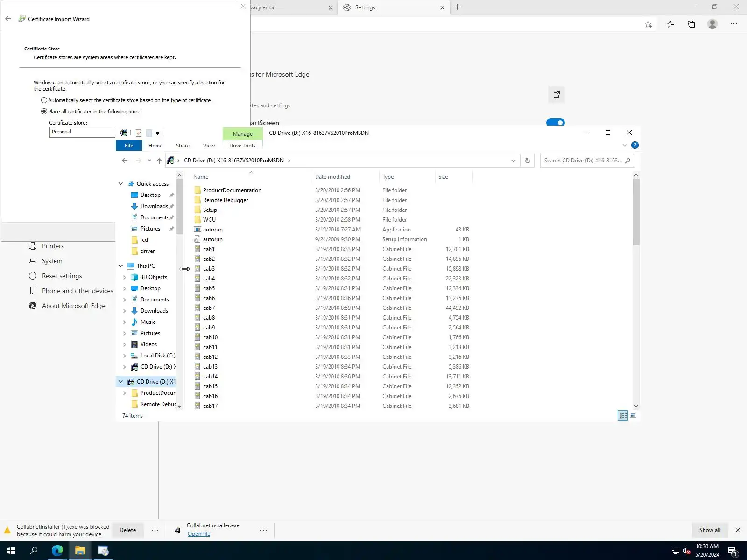The image size is (747, 560).
Task: Open the Home ribbon tab
Action: tap(155, 146)
